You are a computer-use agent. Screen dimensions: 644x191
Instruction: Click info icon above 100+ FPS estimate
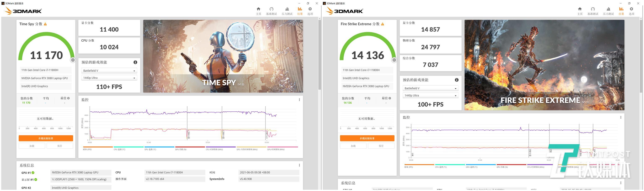coord(457,80)
